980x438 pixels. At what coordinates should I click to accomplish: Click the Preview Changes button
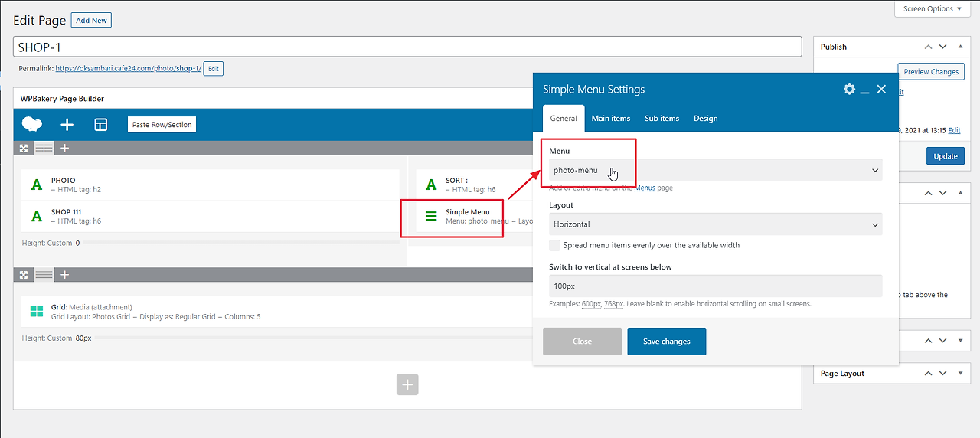click(x=931, y=72)
